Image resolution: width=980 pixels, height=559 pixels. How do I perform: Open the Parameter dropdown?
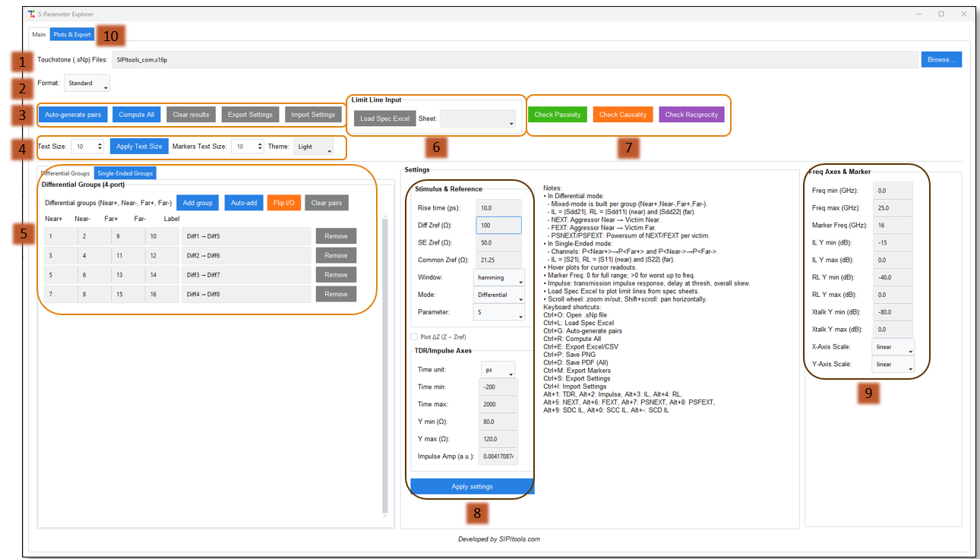[x=499, y=312]
